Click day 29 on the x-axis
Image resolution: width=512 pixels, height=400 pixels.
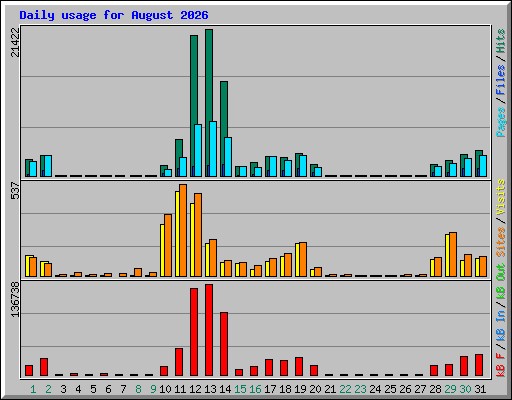tap(450, 389)
